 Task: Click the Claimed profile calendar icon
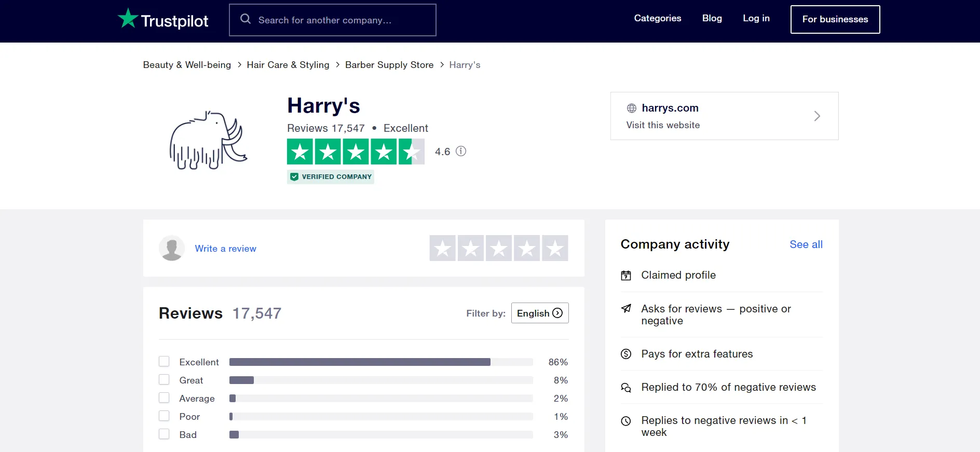626,276
